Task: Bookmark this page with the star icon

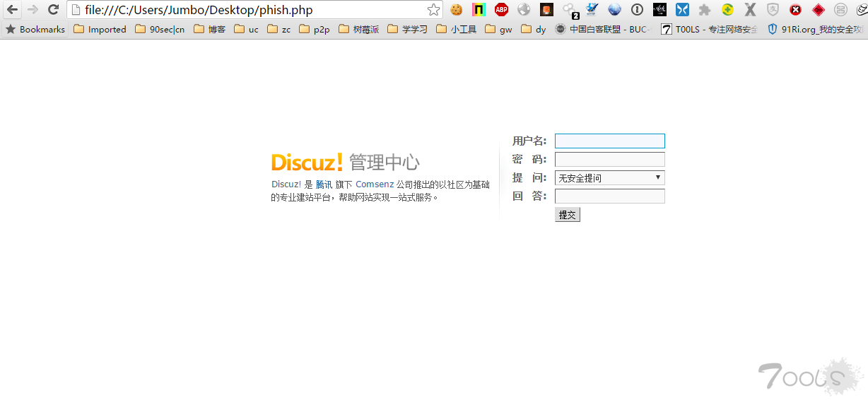Action: (x=433, y=10)
